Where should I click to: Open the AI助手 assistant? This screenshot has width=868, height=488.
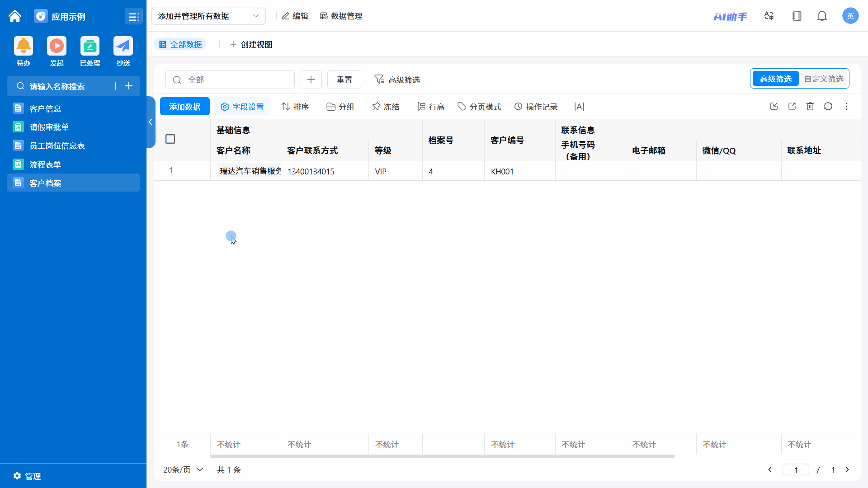(730, 16)
